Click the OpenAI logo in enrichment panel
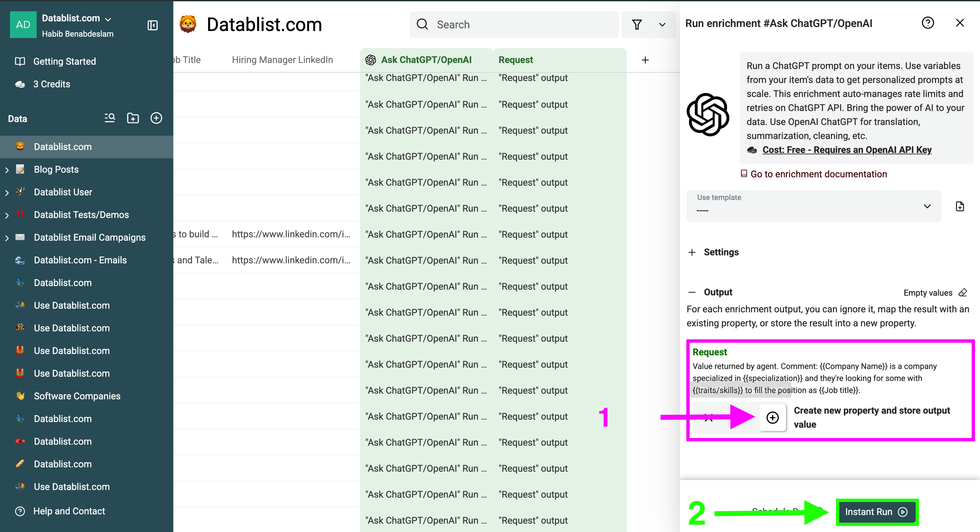Image resolution: width=980 pixels, height=532 pixels. [708, 115]
